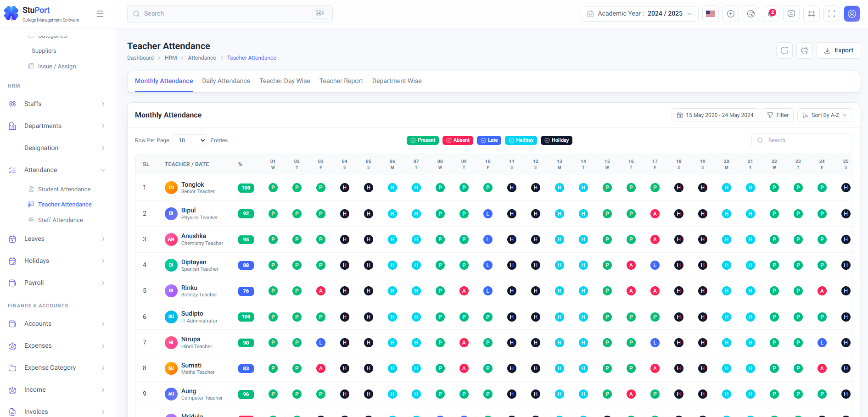The image size is (868, 417).
Task: Click the Leaves calendar icon
Action: pos(12,239)
